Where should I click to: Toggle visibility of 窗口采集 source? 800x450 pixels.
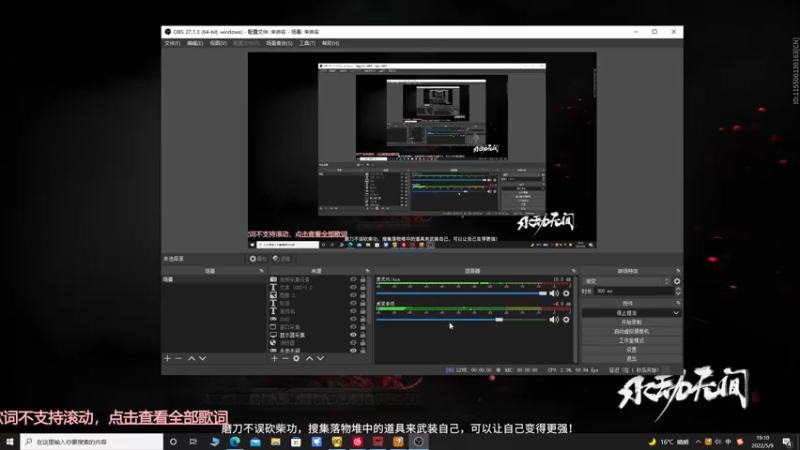tap(353, 327)
